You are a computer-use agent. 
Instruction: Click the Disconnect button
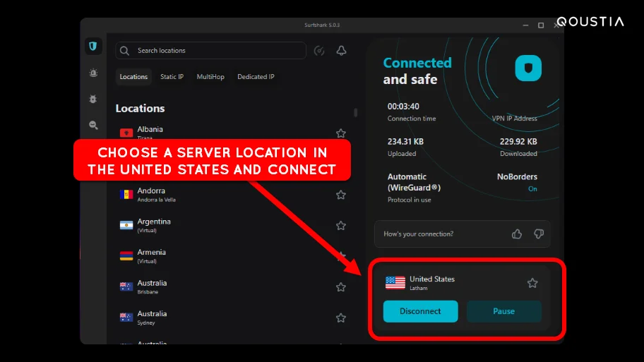pos(421,311)
